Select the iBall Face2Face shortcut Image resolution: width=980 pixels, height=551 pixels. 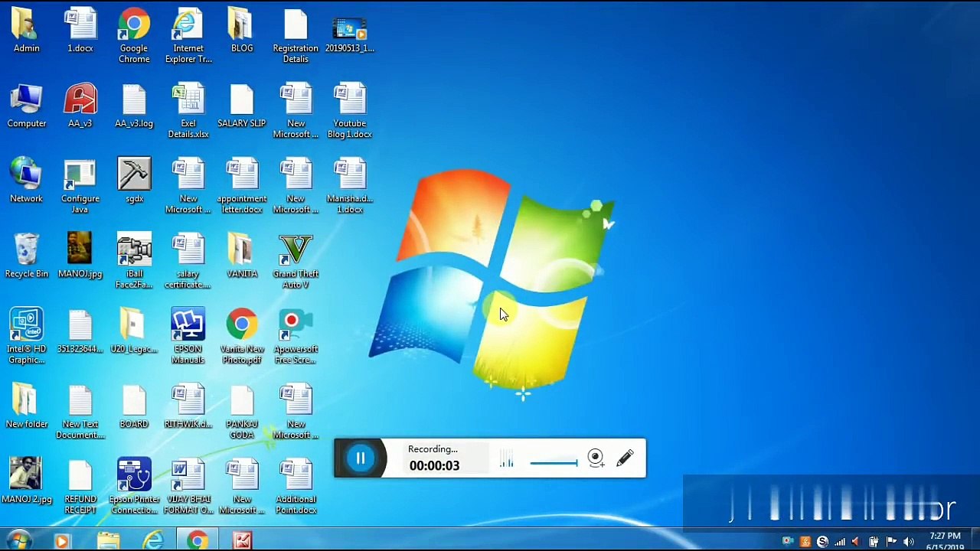pyautogui.click(x=134, y=261)
